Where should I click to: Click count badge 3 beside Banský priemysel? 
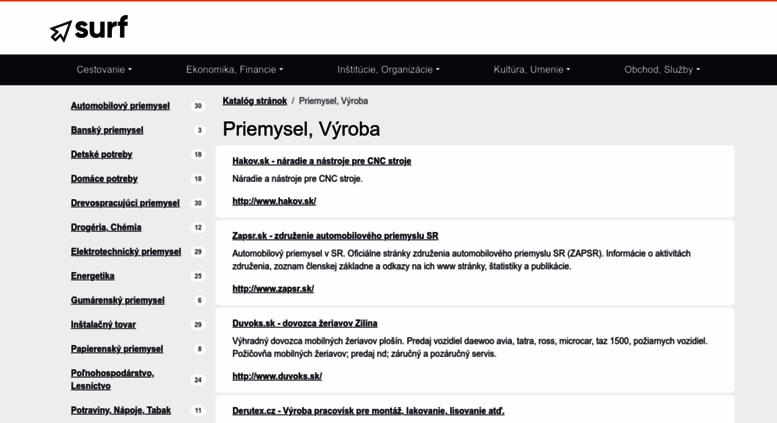[200, 130]
